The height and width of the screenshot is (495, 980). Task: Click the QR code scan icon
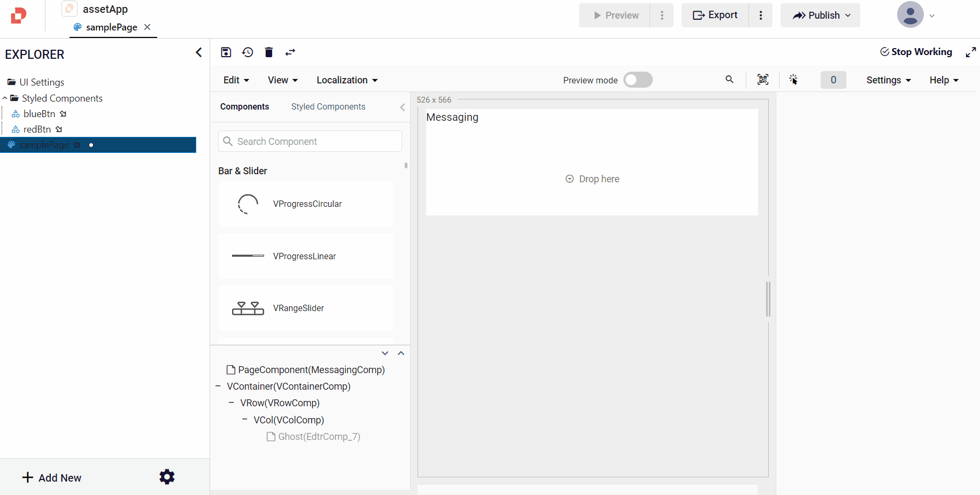pos(763,80)
